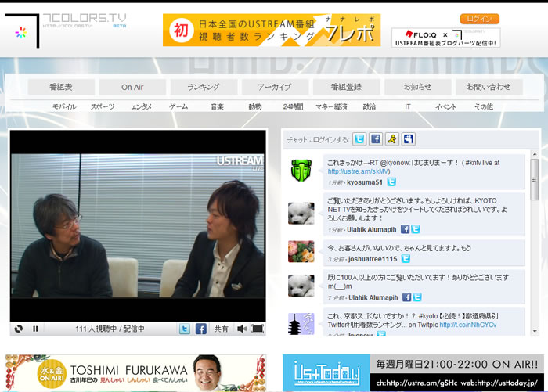The width and height of the screenshot is (548, 392).
Task: Select the 政治 category
Action: (x=370, y=106)
